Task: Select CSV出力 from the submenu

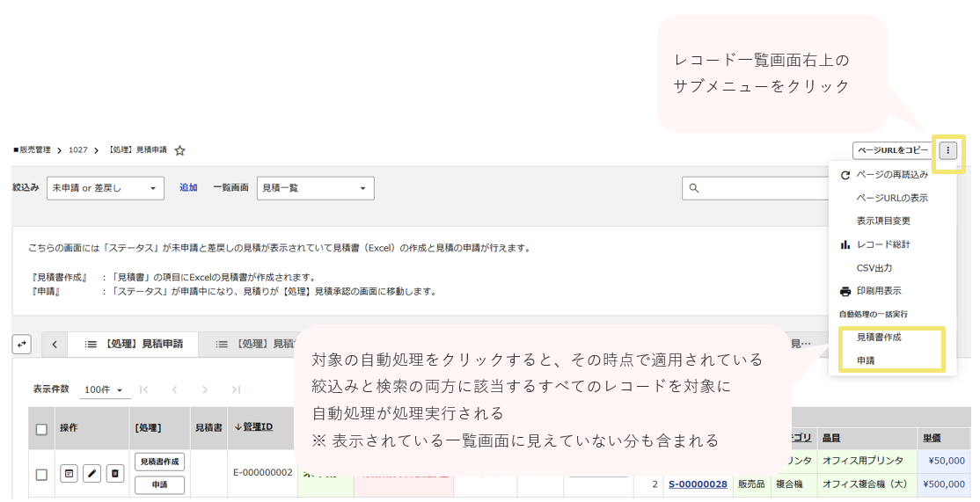Action: tap(892, 268)
